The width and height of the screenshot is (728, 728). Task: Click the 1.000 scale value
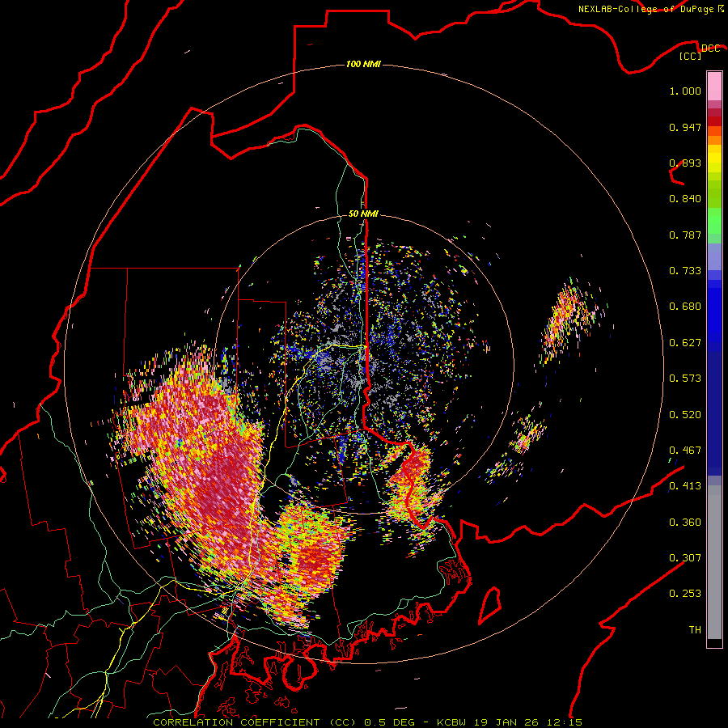tap(685, 91)
